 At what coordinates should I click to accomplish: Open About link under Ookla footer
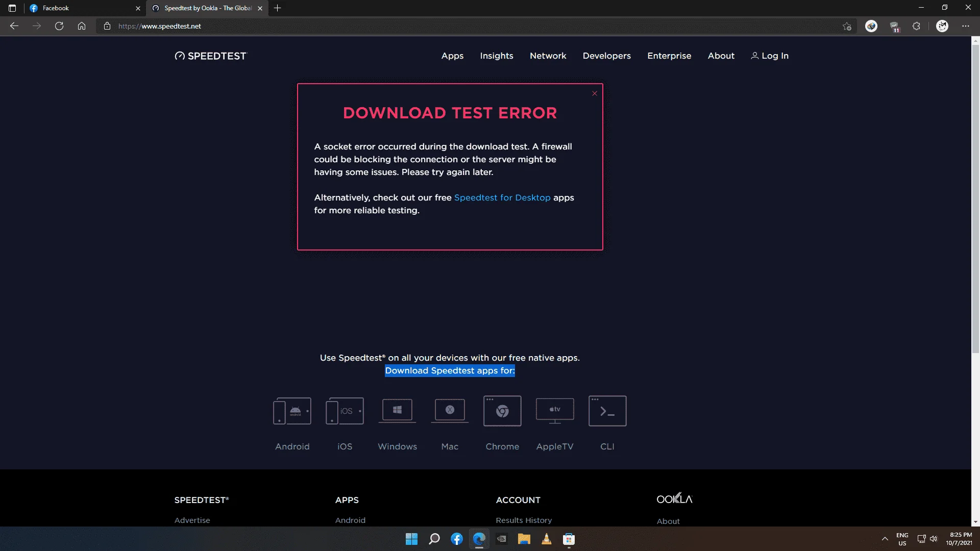(668, 521)
